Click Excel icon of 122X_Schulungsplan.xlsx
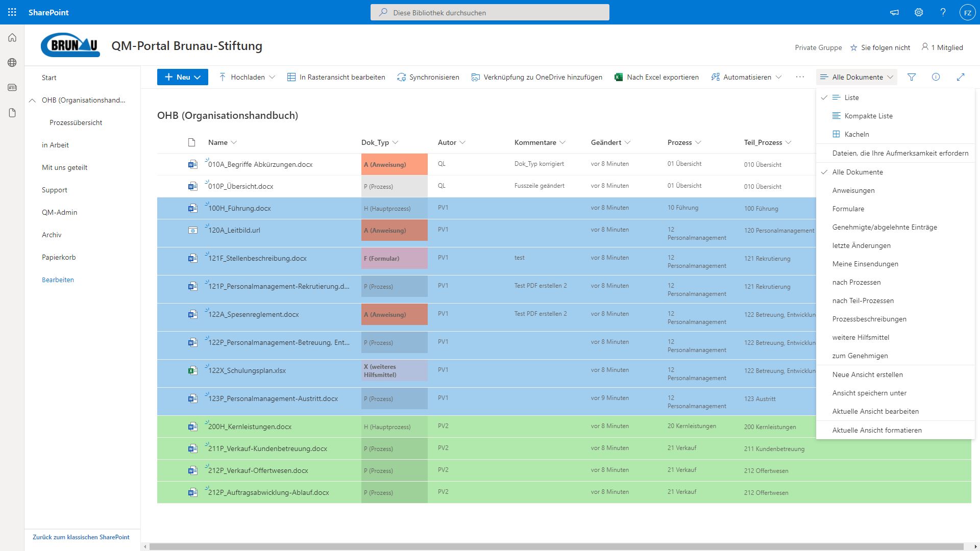 [x=192, y=370]
